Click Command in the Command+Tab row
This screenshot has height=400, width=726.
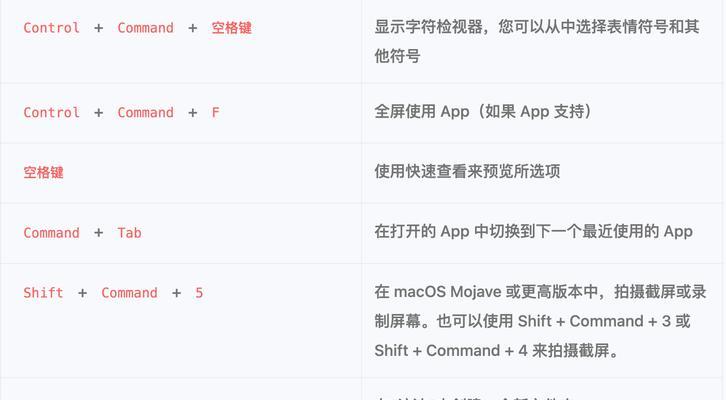(51, 232)
